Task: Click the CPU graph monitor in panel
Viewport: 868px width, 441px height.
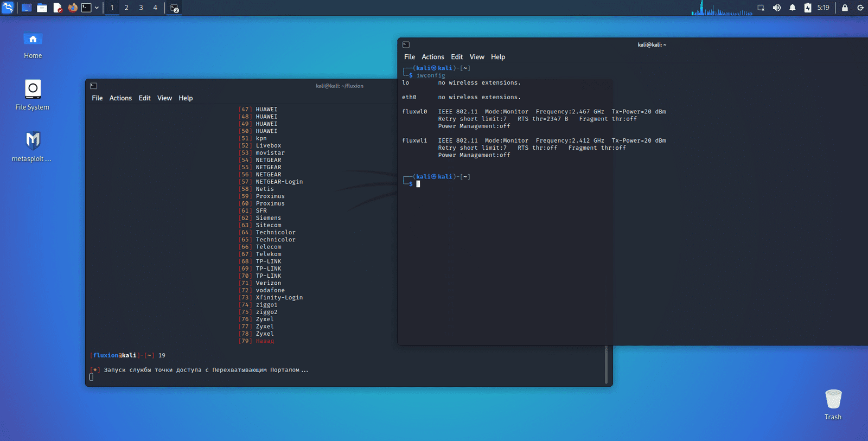Action: point(722,8)
